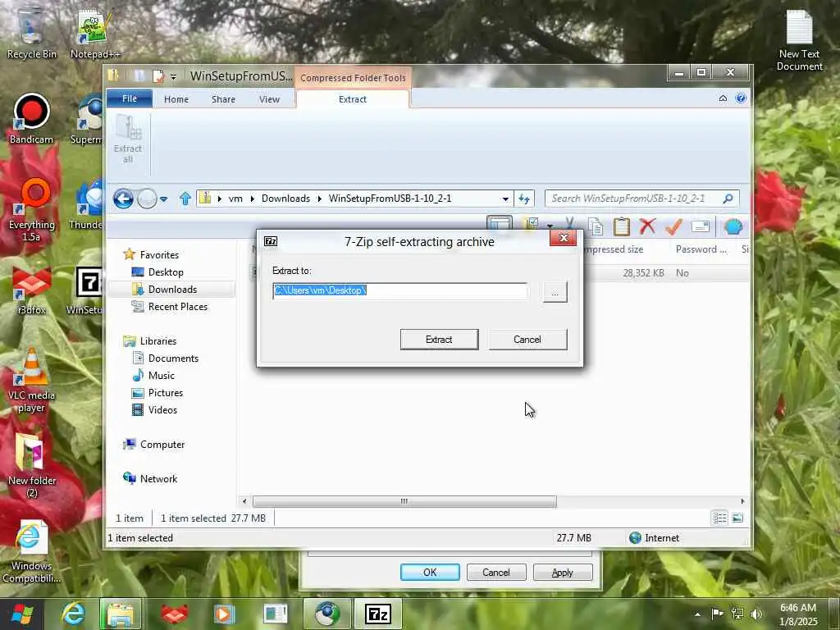
Task: Click the Properties card toolbar icon
Action: (x=701, y=226)
